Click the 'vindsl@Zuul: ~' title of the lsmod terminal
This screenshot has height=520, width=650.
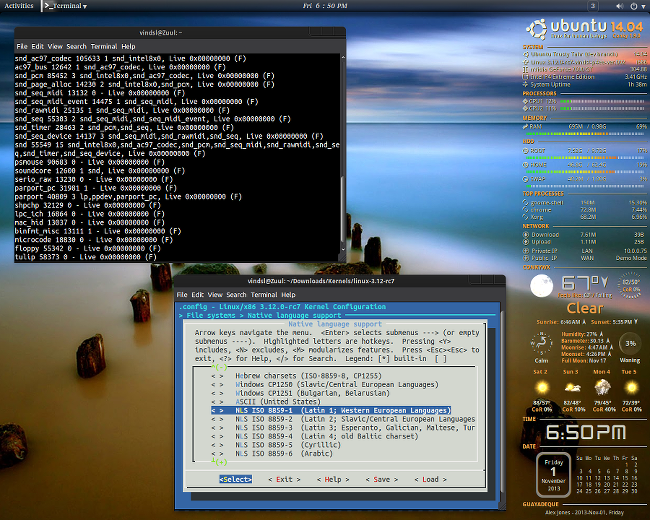[x=161, y=33]
